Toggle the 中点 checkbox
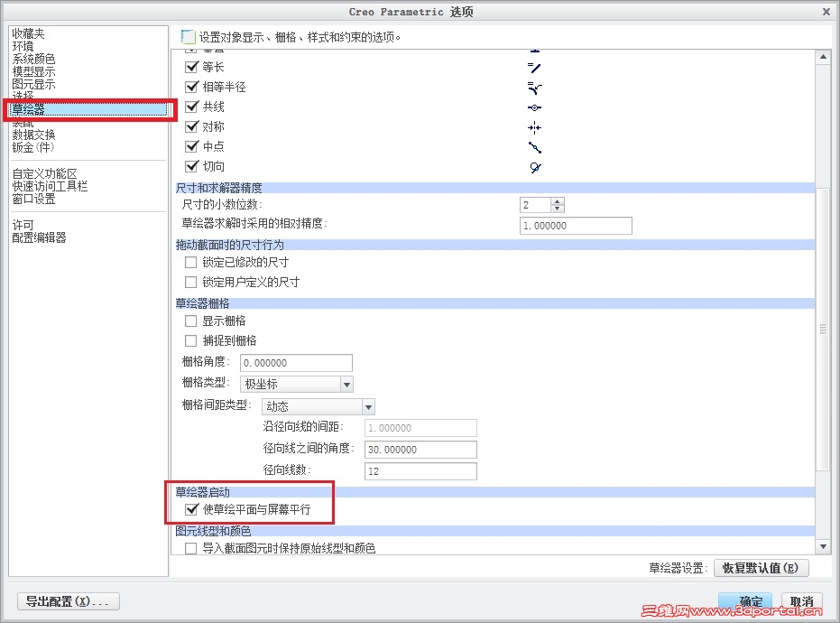The height and width of the screenshot is (623, 840). tap(191, 146)
